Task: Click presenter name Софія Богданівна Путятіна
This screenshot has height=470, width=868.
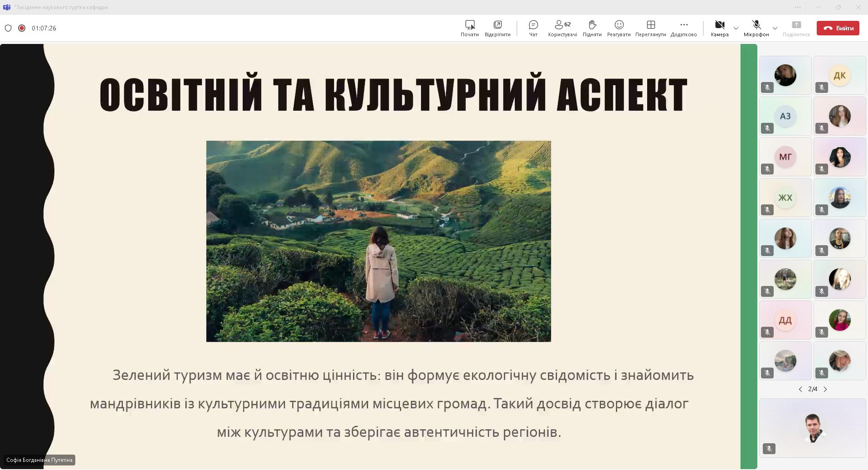Action: click(39, 460)
